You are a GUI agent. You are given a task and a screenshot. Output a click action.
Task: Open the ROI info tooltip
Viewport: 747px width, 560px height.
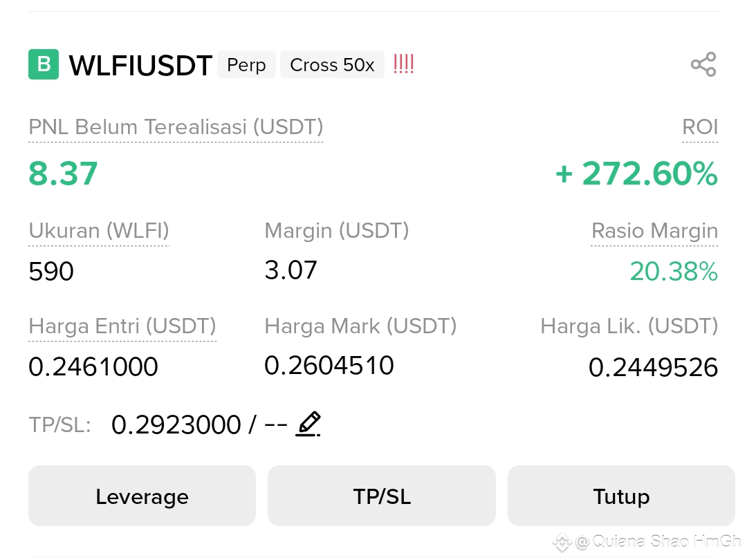(699, 127)
